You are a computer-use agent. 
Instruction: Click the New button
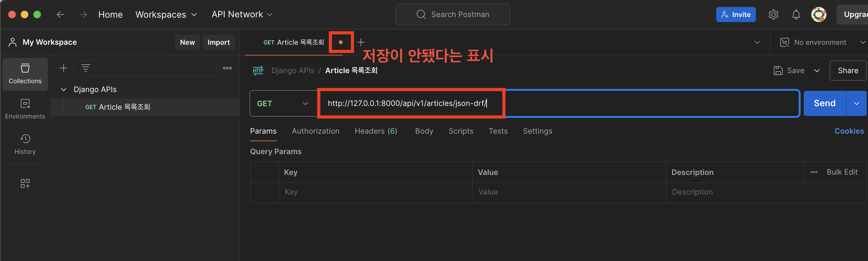point(187,42)
